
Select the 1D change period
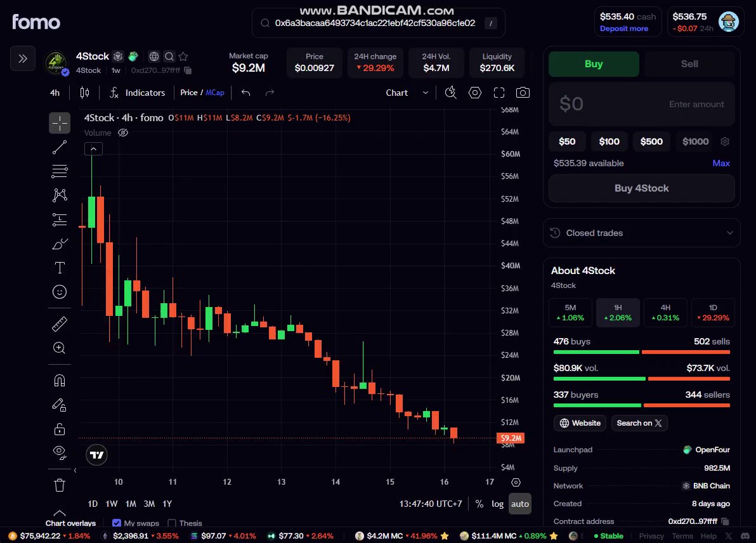[x=713, y=313]
